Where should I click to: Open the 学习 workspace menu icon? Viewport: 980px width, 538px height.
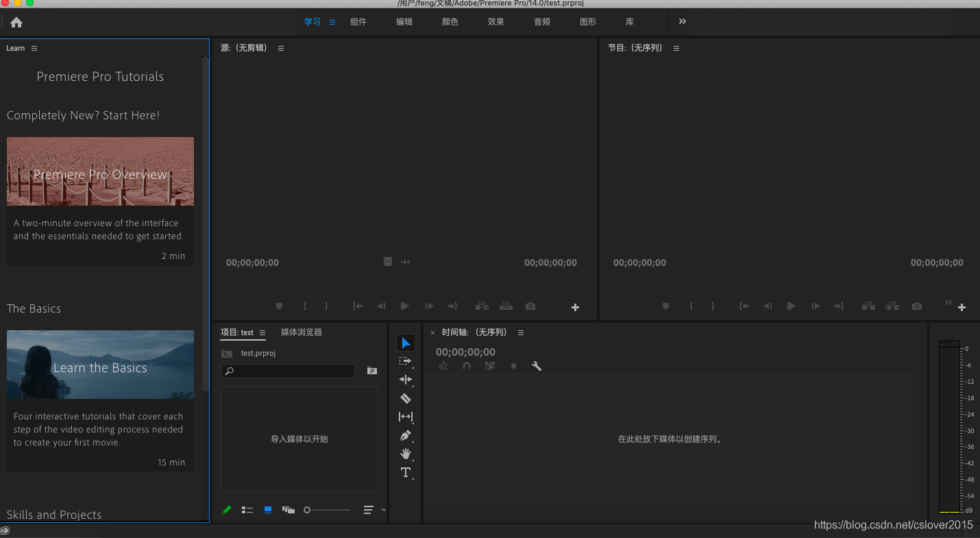332,22
